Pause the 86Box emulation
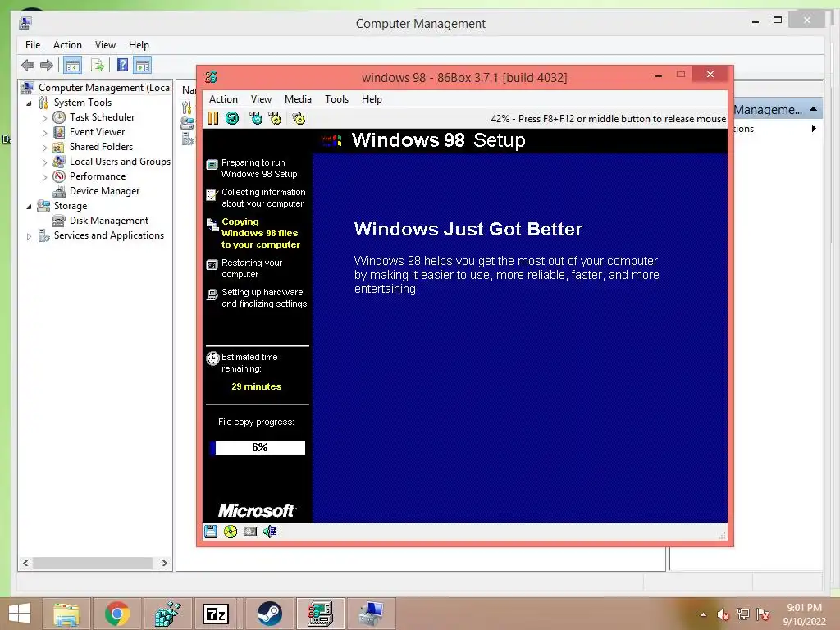 pos(213,118)
